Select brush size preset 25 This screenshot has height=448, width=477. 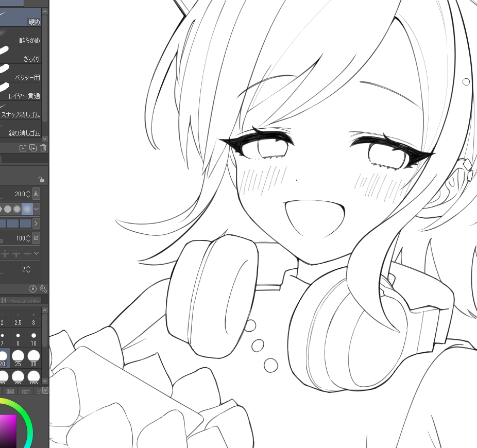pos(18,357)
